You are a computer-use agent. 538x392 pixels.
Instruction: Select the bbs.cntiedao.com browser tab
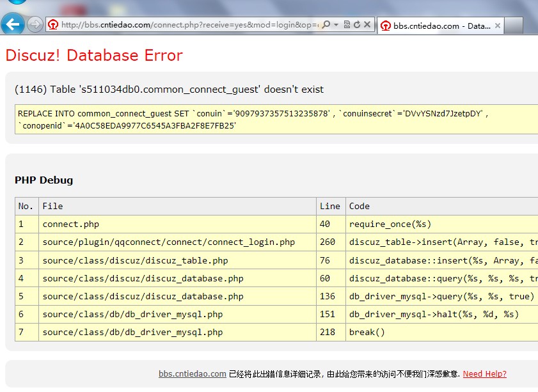coord(441,26)
